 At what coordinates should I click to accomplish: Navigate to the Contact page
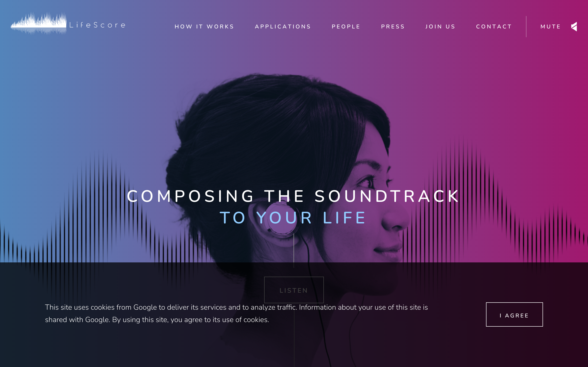494,26
